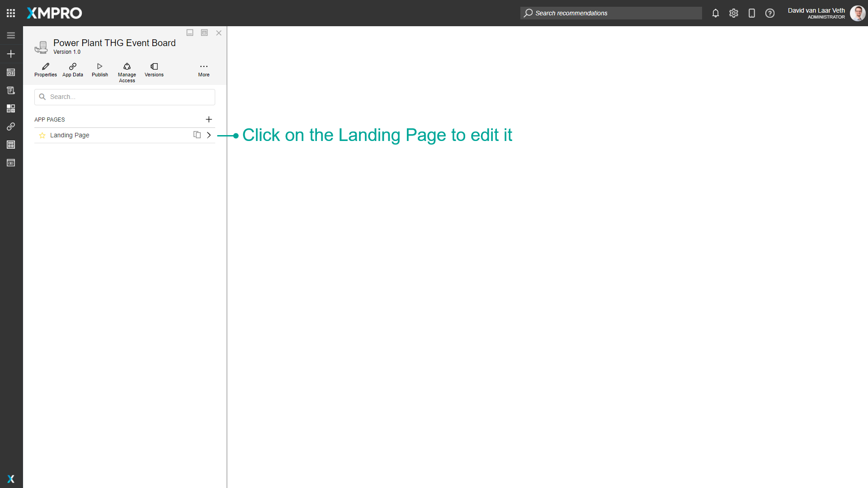The width and height of the screenshot is (868, 488).
Task: Add a new app page
Action: (209, 119)
